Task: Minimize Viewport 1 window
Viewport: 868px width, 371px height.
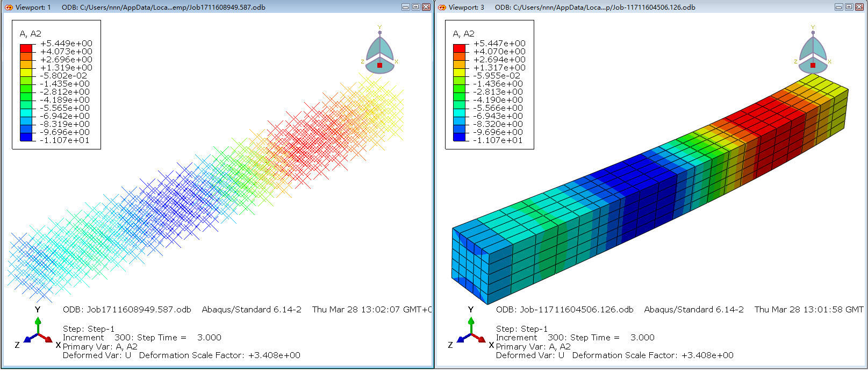Action: click(x=406, y=7)
